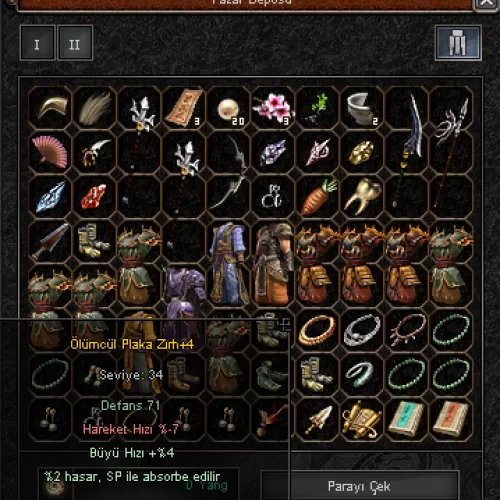Viewport: 500px width, 500px height.
Task: Select the teal-labeled skill book
Action: click(407, 419)
